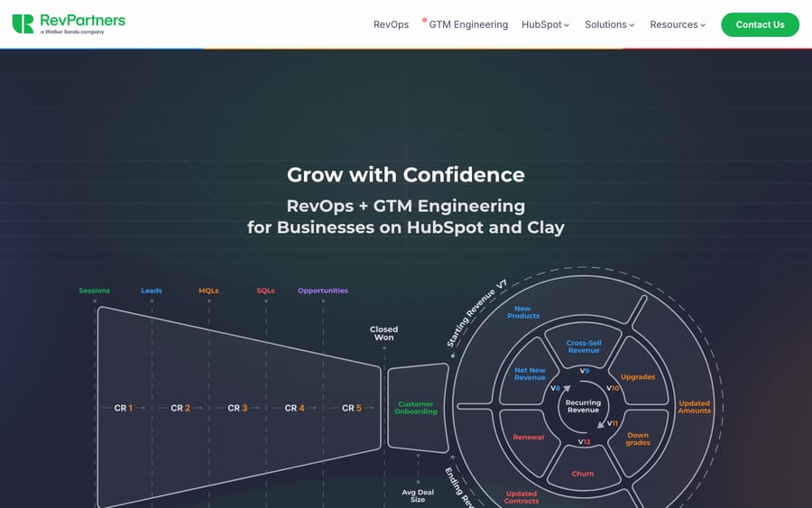Click the SQLs funnel label
812x508 pixels.
pyautogui.click(x=265, y=291)
